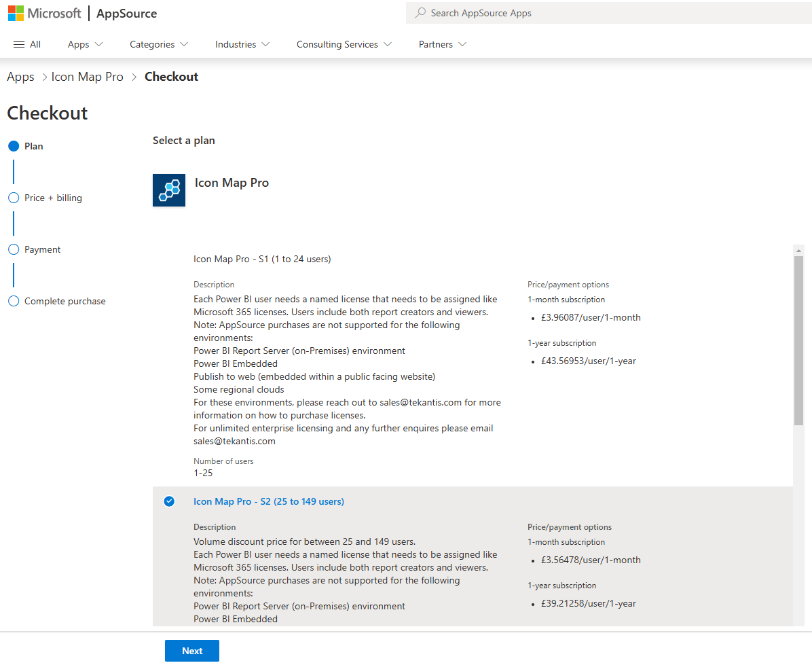Click the Plan step circle
This screenshot has width=812, height=663.
[x=14, y=146]
